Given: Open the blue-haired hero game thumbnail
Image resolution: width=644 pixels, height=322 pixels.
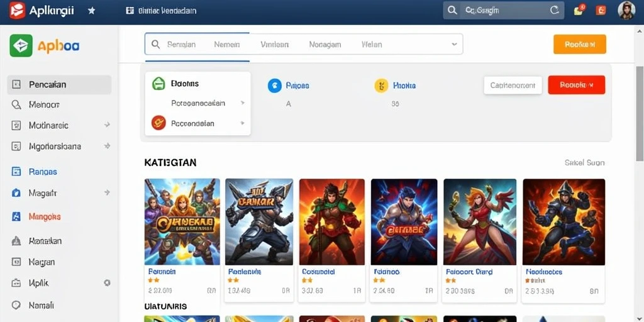Looking at the screenshot, I should click(404, 222).
